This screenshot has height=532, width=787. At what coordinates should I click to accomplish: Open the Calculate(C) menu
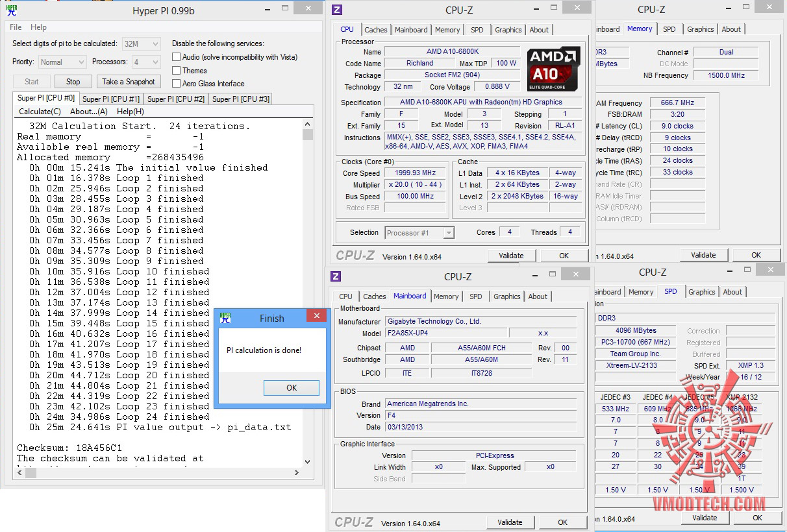point(40,112)
